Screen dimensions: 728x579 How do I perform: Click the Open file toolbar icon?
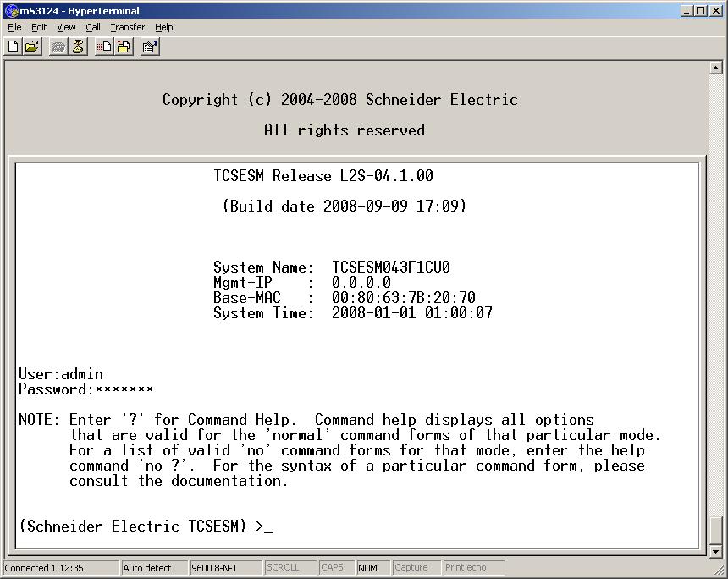click(x=32, y=47)
